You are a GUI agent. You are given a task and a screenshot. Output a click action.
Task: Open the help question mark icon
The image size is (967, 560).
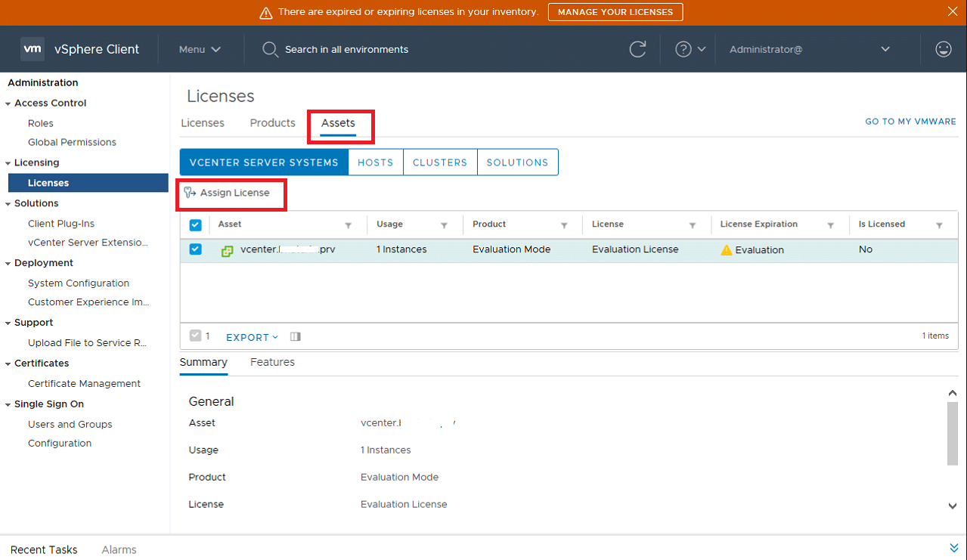click(683, 49)
